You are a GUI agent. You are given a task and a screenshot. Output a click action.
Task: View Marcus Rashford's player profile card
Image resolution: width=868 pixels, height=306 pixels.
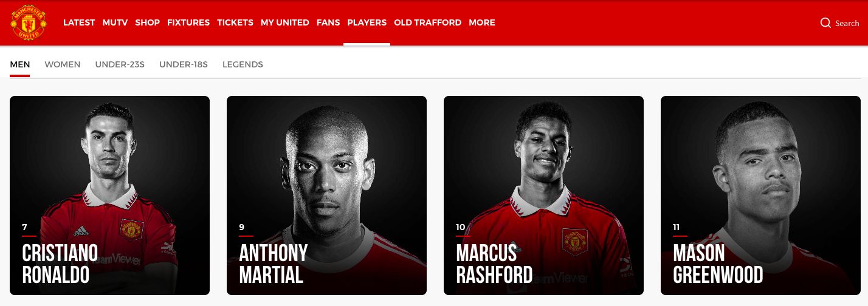pyautogui.click(x=543, y=195)
